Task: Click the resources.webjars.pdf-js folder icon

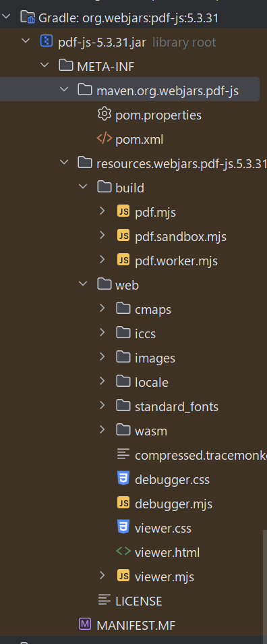Action: [x=85, y=163]
